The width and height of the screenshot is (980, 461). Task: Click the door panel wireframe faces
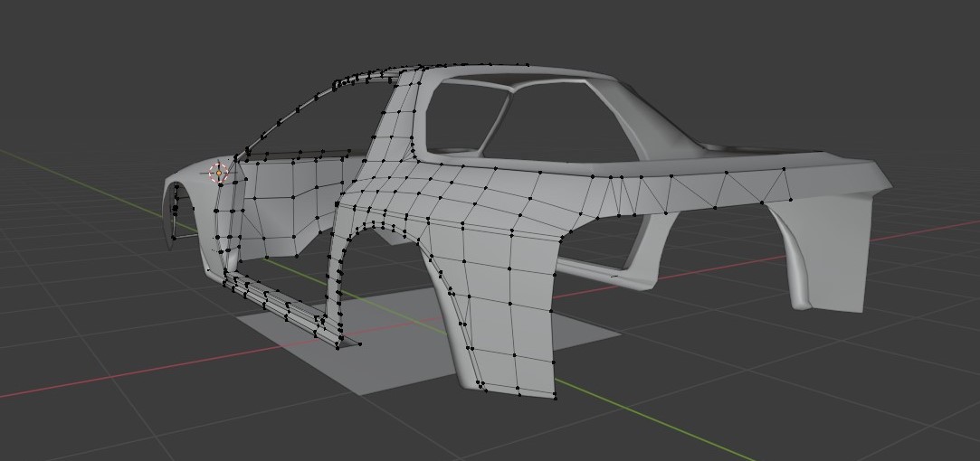pos(290,205)
